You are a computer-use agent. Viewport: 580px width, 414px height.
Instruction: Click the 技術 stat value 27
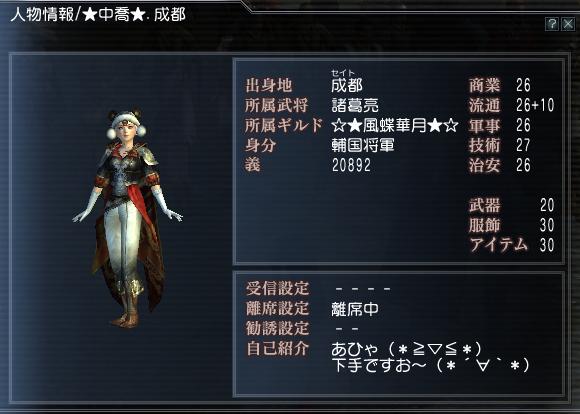[x=523, y=145]
